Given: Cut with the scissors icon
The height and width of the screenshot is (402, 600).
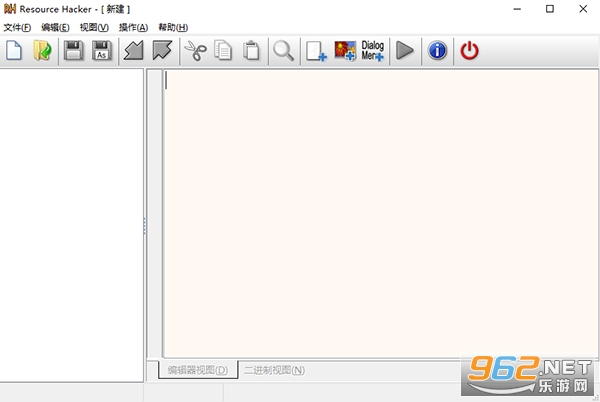Looking at the screenshot, I should click(196, 51).
